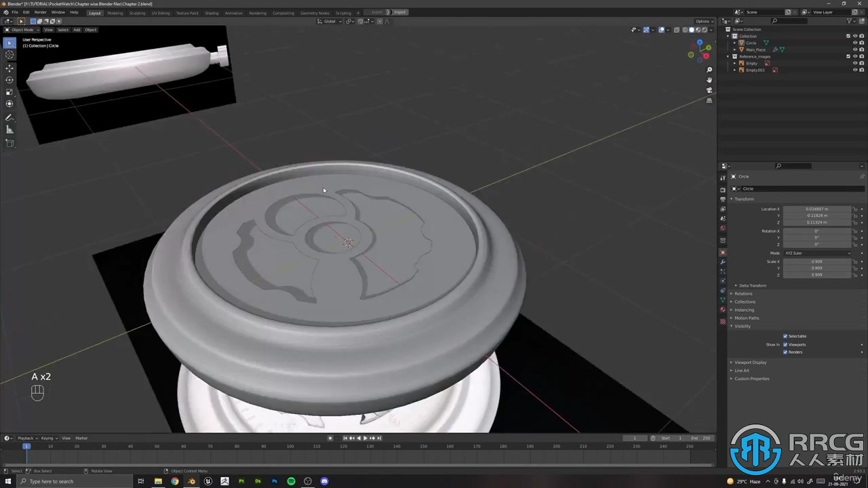Toggle Show In Renders checkbox

pyautogui.click(x=785, y=352)
